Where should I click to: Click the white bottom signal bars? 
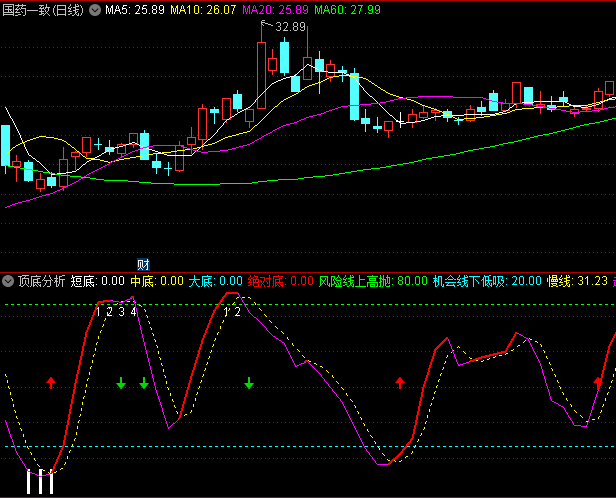pos(39,482)
